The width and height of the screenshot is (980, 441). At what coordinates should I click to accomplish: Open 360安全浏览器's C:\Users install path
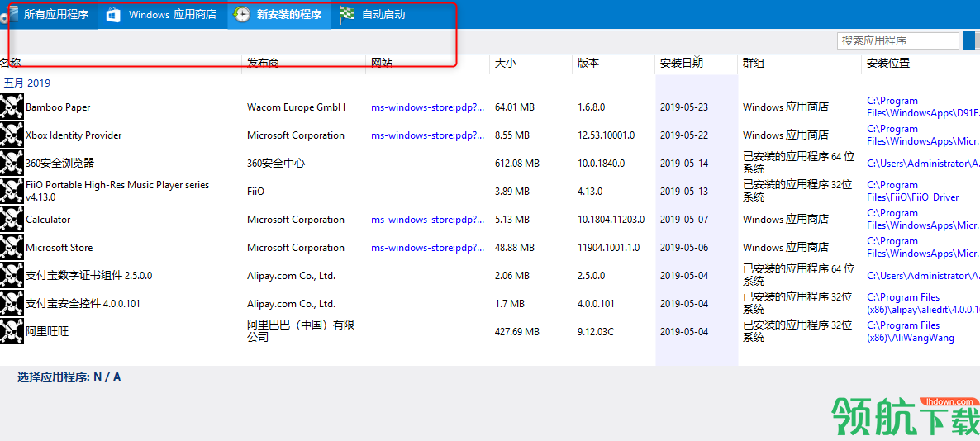[x=922, y=164]
